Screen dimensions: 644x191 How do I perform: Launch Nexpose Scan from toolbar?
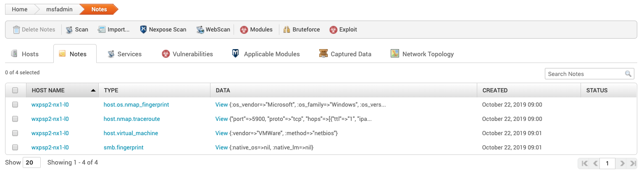pos(144,30)
